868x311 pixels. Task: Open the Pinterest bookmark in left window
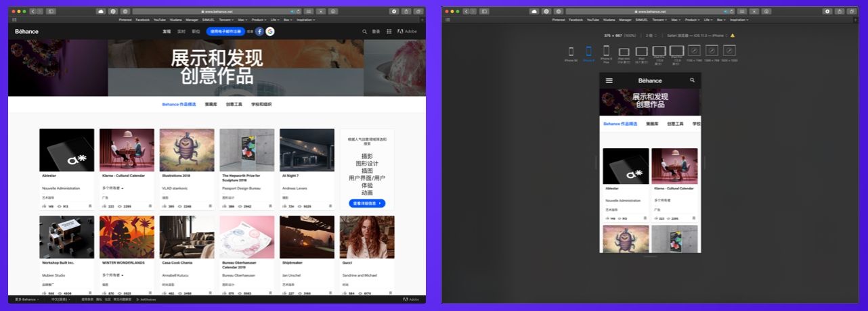pyautogui.click(x=125, y=20)
